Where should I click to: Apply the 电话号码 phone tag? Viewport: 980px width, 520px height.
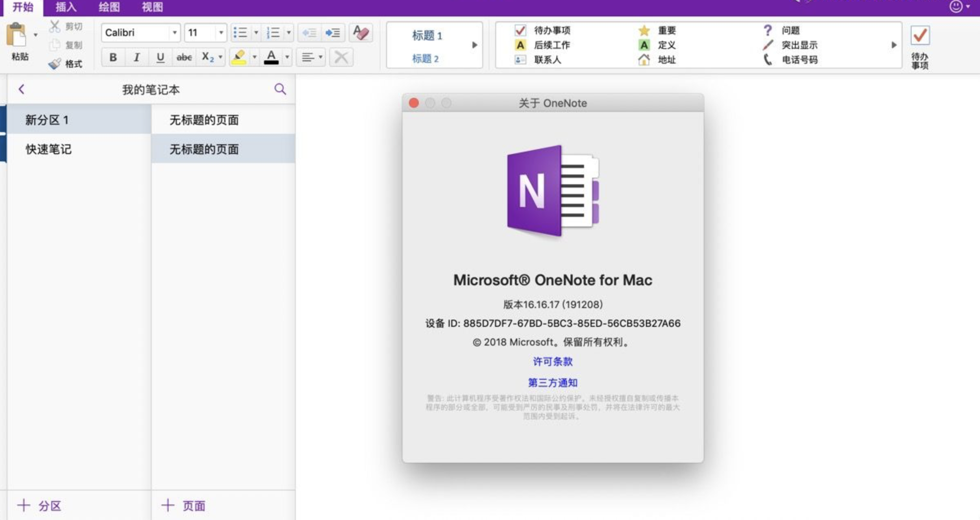[x=790, y=59]
